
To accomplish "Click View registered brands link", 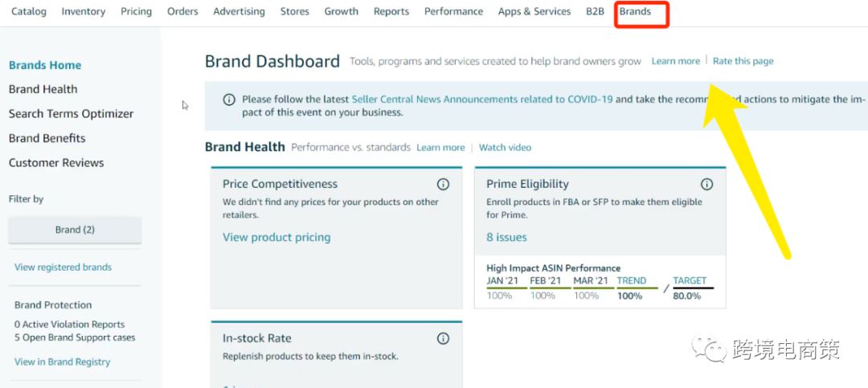I will coord(63,268).
